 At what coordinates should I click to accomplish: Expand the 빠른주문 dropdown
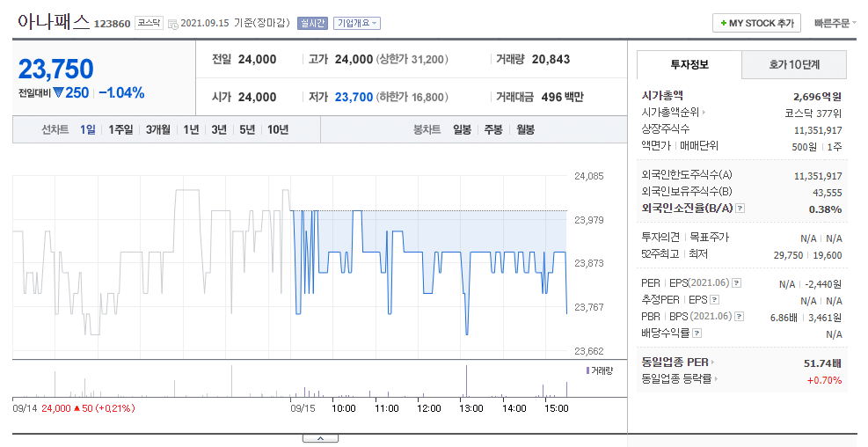pos(835,23)
